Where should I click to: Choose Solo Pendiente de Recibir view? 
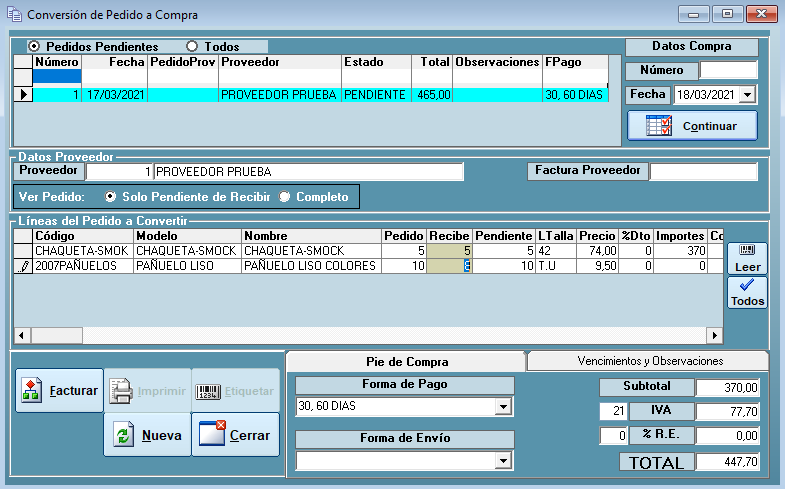[110, 197]
